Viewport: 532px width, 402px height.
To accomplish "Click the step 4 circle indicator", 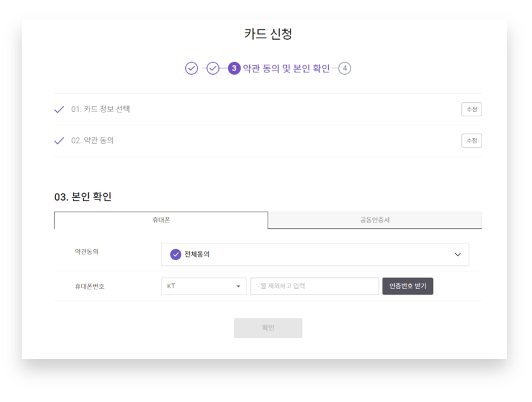I will tap(345, 68).
